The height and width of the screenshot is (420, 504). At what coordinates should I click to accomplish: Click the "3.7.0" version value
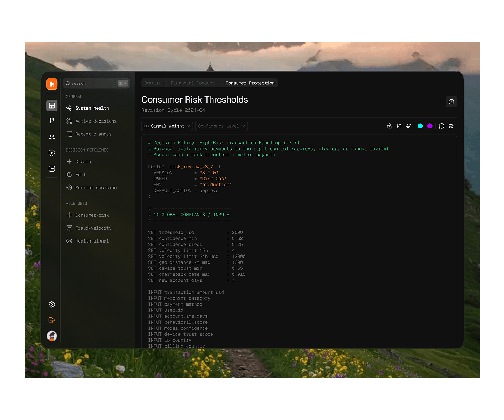(x=209, y=173)
